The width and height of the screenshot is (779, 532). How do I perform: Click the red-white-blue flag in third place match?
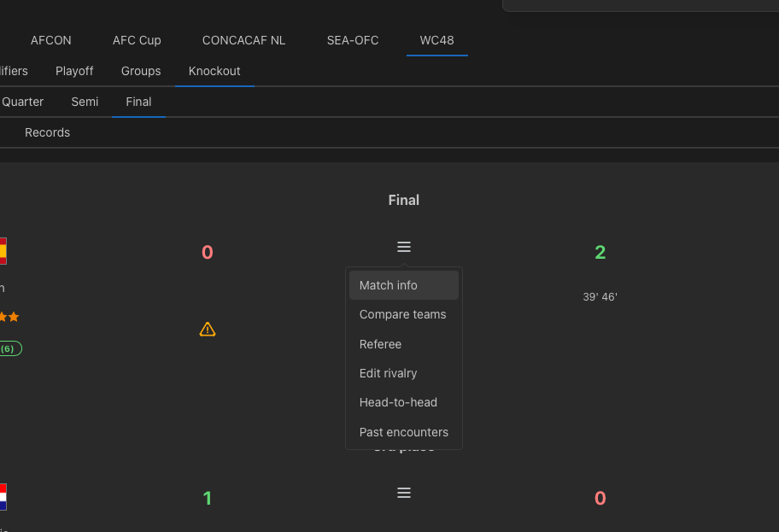pos(3,497)
